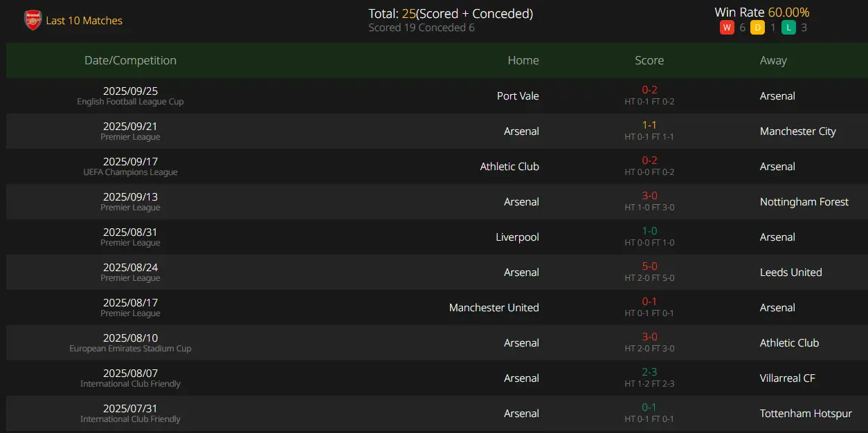Click the yellow D draws badge
The height and width of the screenshot is (433, 868).
[757, 28]
